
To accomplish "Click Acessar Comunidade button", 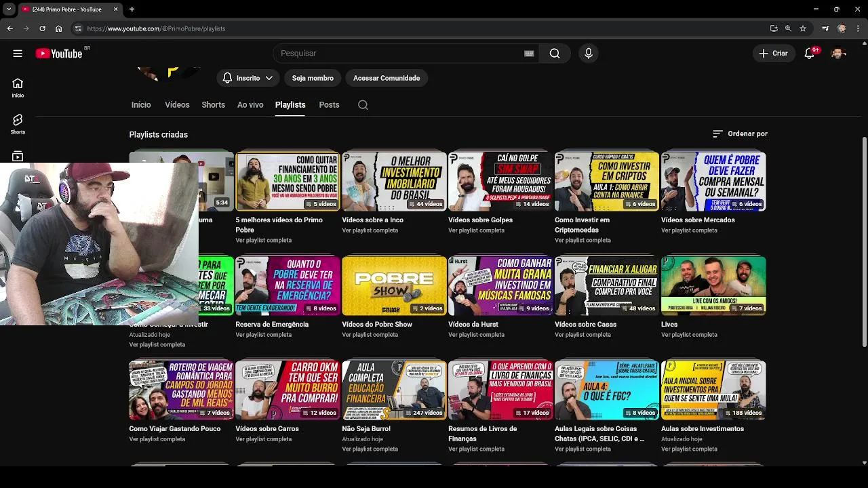I will point(387,78).
